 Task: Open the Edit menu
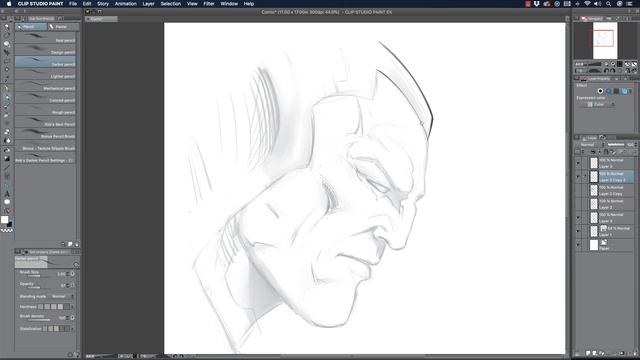87,4
